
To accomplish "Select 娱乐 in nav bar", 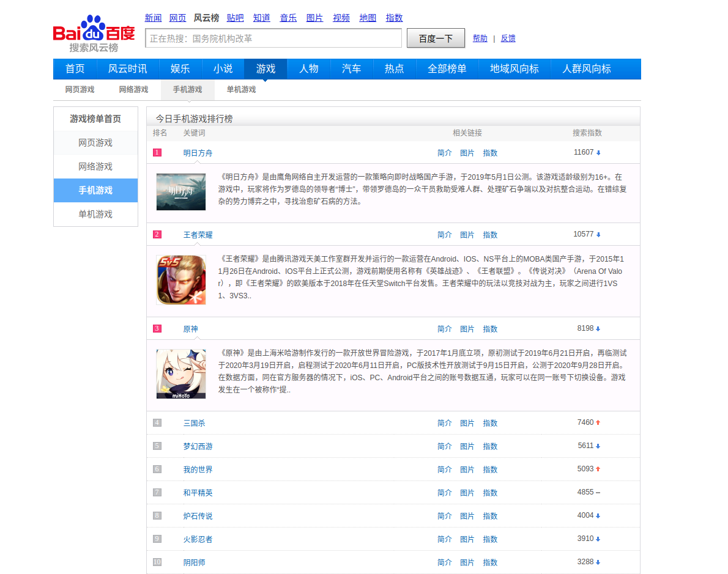I will point(180,68).
